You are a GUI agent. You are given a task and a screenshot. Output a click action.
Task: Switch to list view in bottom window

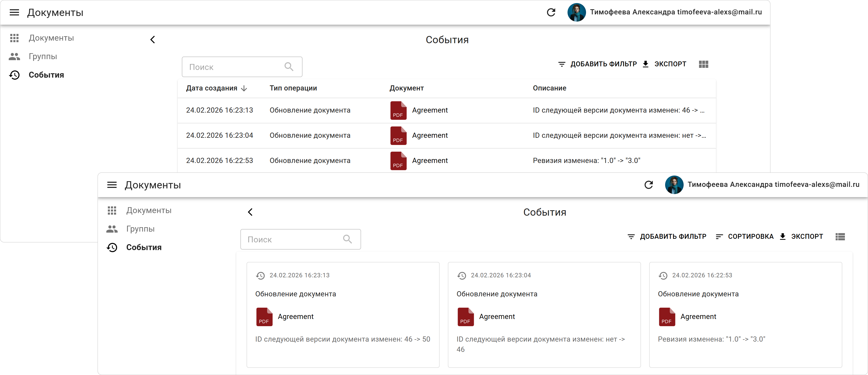click(840, 237)
